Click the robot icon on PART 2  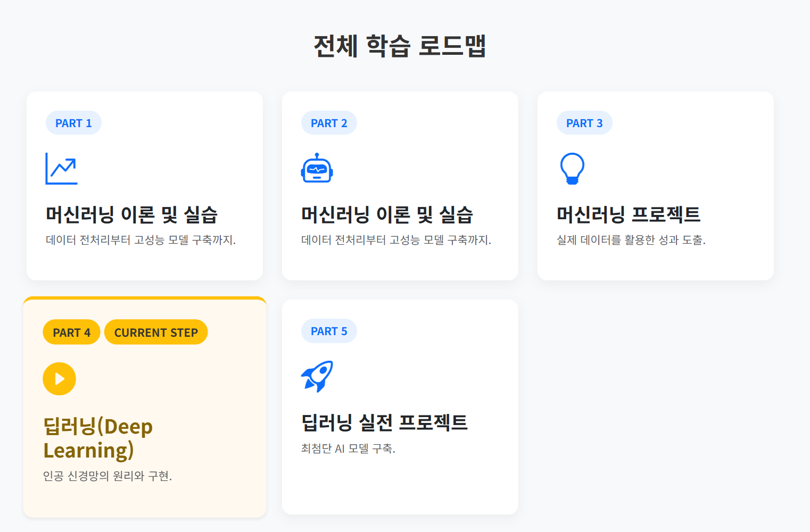[x=317, y=169]
